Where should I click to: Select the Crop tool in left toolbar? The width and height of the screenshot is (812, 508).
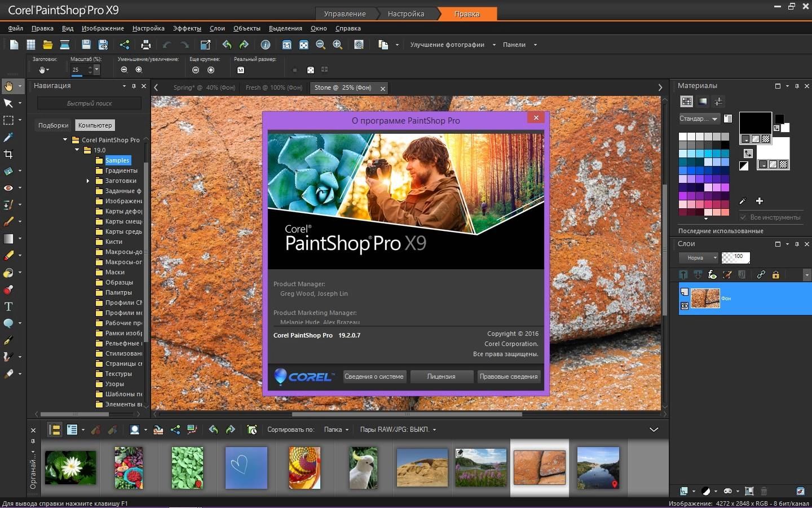point(8,154)
